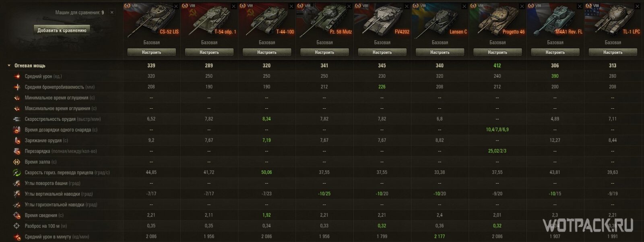Click the aiming time row icon
Screen dimensions: 644x242
point(17,215)
